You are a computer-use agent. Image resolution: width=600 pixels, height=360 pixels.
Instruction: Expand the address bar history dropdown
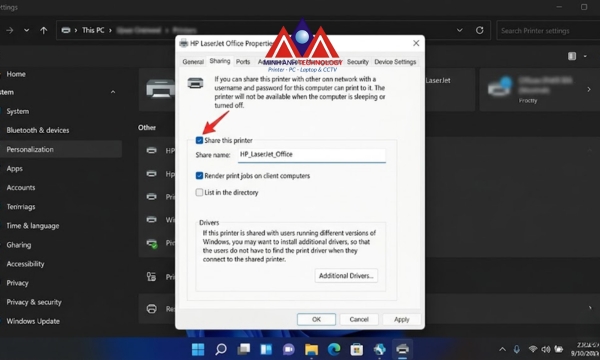coord(460,30)
